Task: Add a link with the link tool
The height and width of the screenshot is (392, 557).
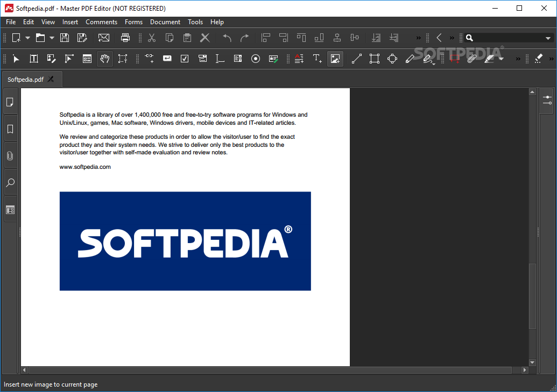Action: coord(150,58)
